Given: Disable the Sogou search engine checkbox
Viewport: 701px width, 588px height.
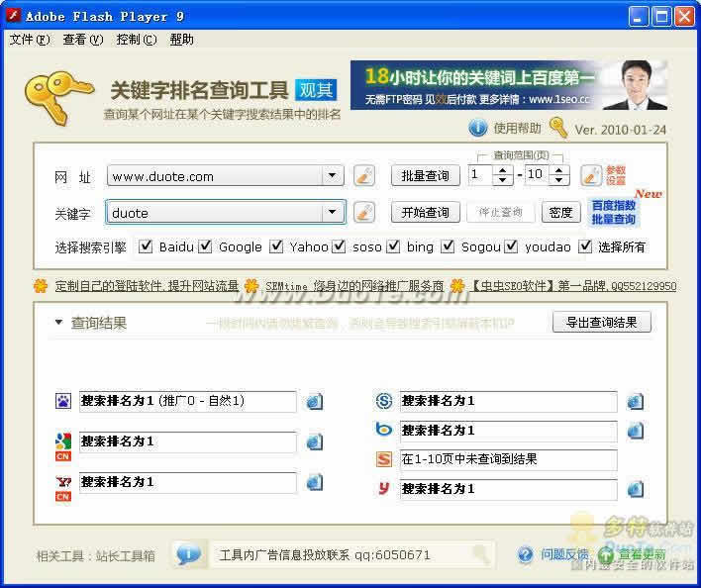Looking at the screenshot, I should 448,246.
